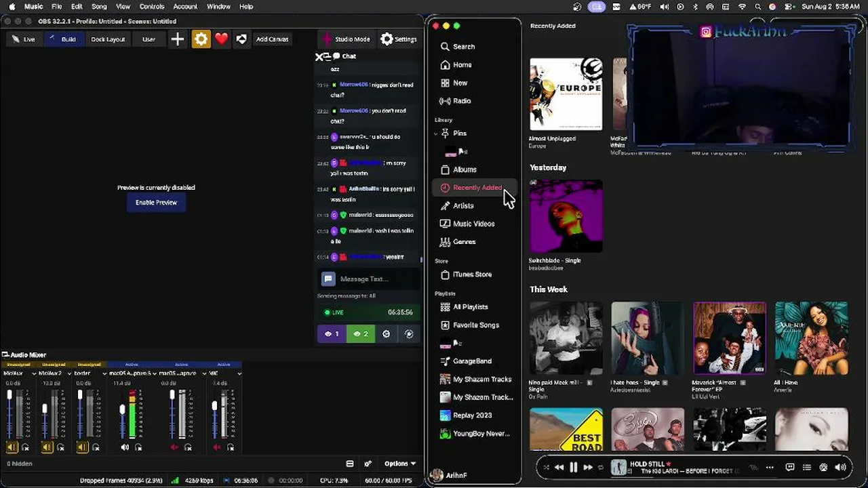Click the circular icon right of chat gear
This screenshot has height=488, width=868.
[408, 333]
